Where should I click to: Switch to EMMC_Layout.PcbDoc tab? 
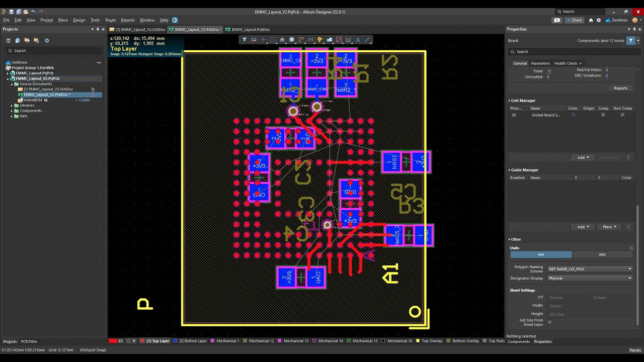coord(248,30)
